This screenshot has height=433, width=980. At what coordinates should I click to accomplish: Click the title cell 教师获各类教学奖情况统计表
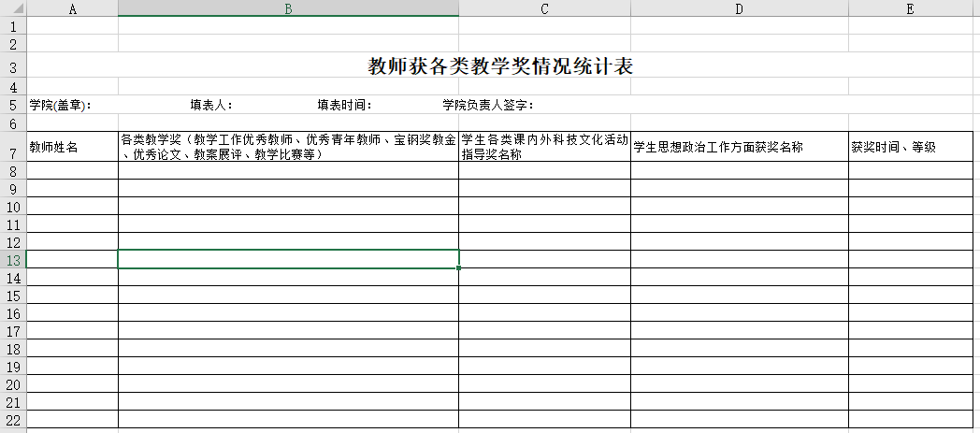(x=506, y=66)
